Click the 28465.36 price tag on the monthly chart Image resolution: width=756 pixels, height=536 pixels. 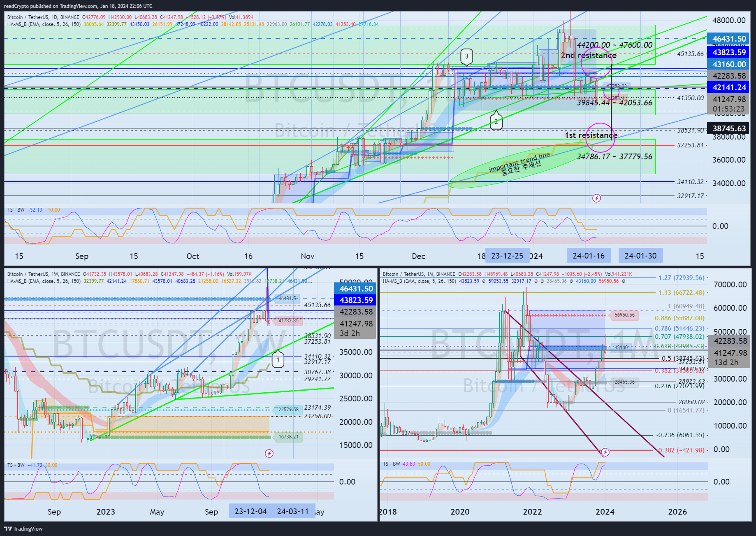coord(624,382)
